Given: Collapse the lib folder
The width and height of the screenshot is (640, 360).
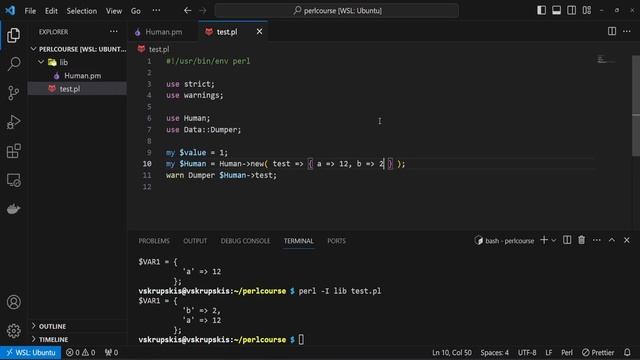Looking at the screenshot, I should pos(78,62).
